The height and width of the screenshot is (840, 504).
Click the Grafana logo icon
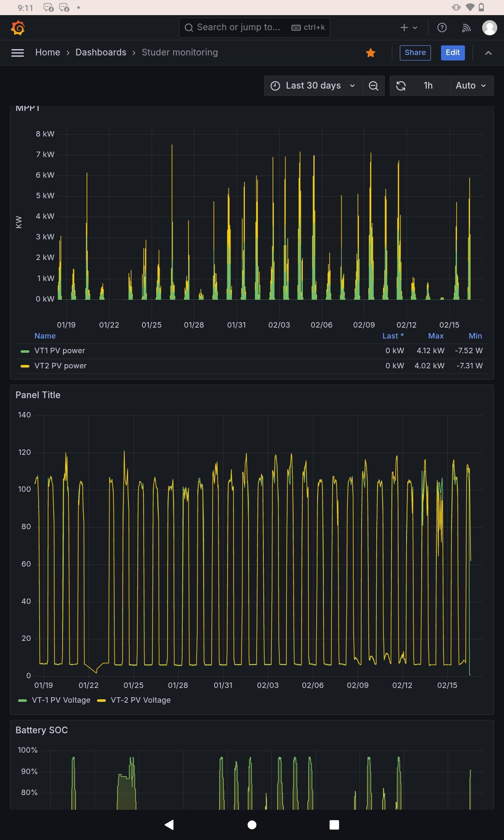tap(18, 28)
